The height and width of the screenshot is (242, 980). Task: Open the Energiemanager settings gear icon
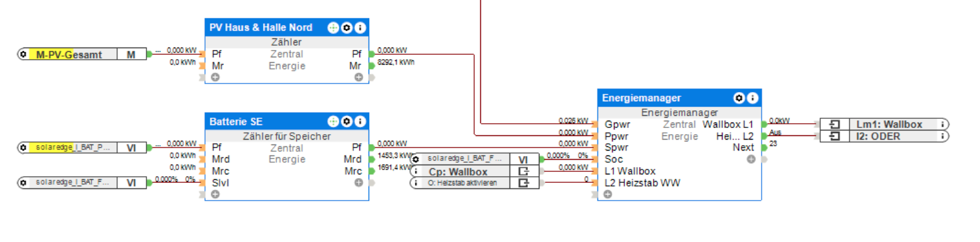(x=739, y=98)
